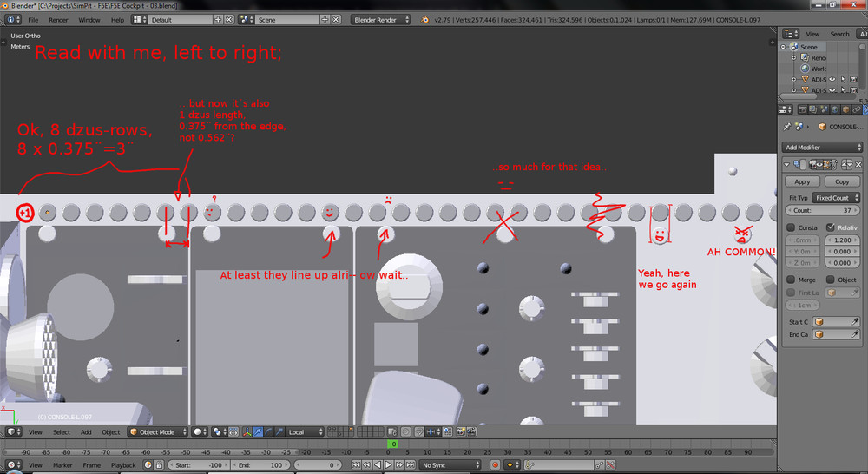Screen dimensions: 868x474
Task: Jump to last frame of timeline
Action: (411, 465)
